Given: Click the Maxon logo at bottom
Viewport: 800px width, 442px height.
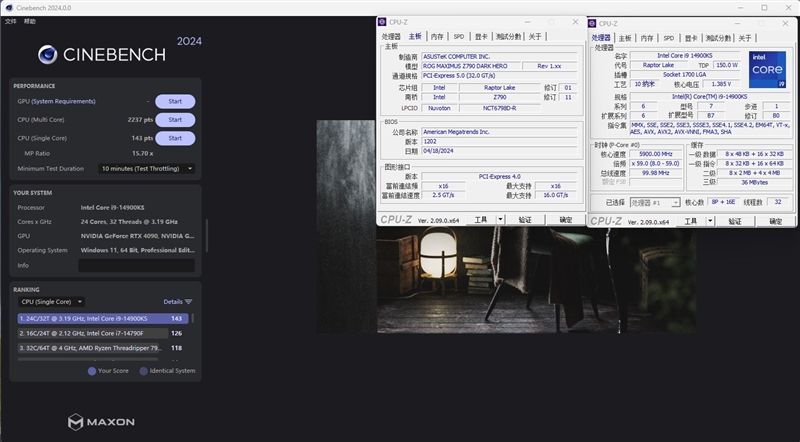Looking at the screenshot, I should coord(102,422).
